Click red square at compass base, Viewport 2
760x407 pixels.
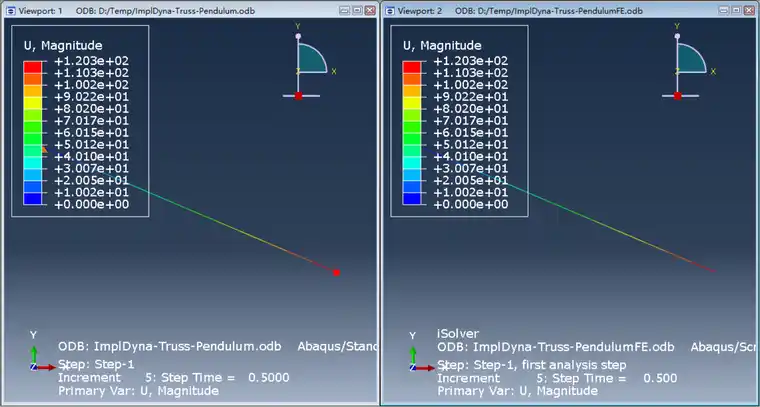pos(678,96)
